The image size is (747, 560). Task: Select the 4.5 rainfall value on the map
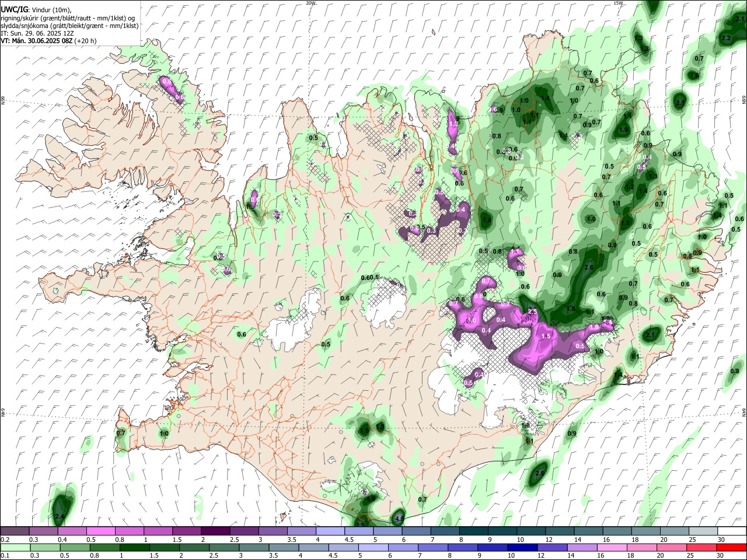[399, 517]
